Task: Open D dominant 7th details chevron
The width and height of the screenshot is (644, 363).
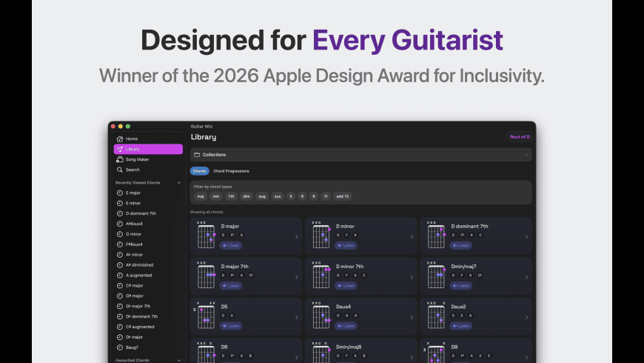Action: click(526, 237)
